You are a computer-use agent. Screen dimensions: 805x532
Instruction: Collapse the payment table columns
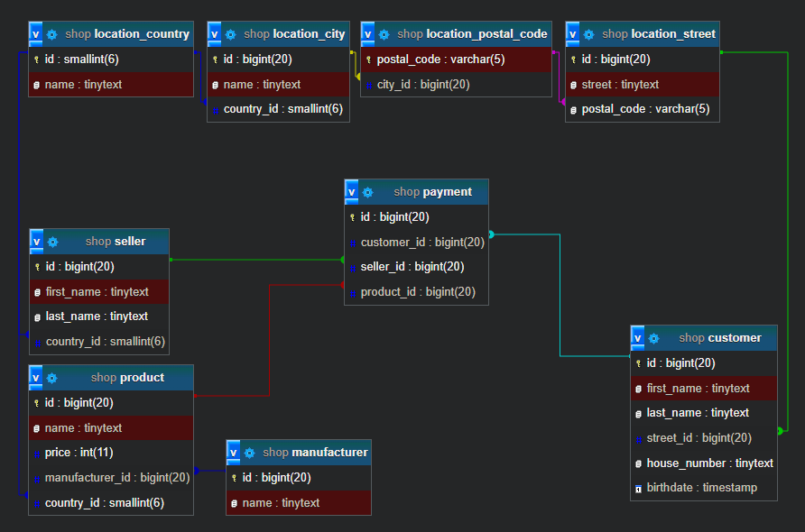tap(351, 191)
